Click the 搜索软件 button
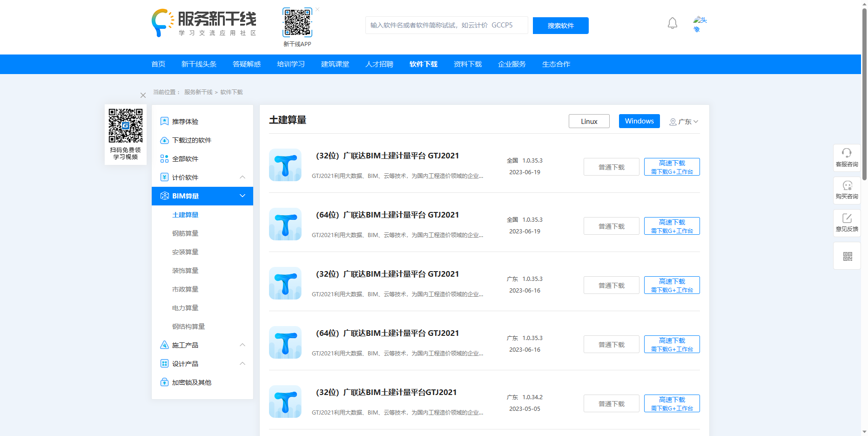 click(x=561, y=26)
